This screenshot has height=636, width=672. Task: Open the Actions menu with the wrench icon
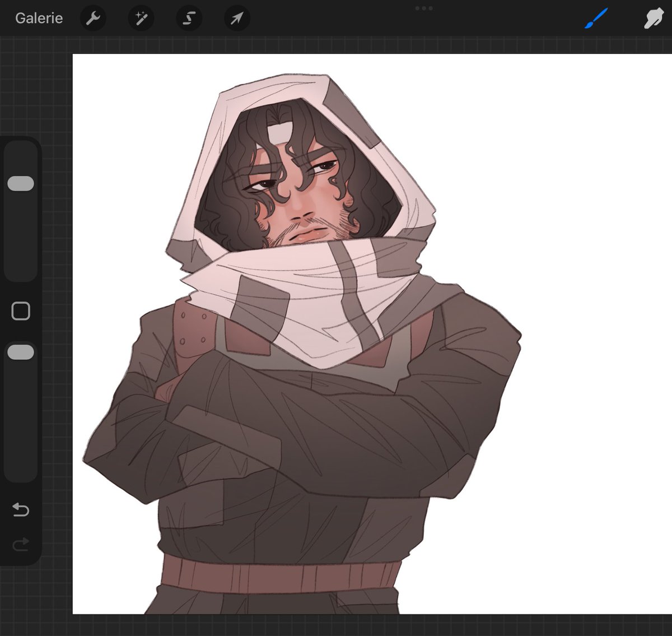click(94, 18)
